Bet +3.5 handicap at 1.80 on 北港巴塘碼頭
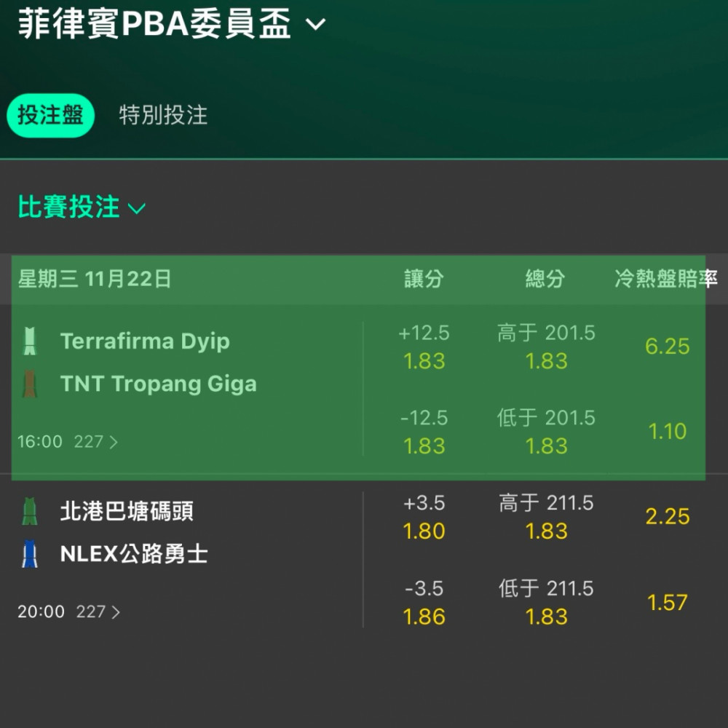The width and height of the screenshot is (728, 728). pyautogui.click(x=424, y=517)
